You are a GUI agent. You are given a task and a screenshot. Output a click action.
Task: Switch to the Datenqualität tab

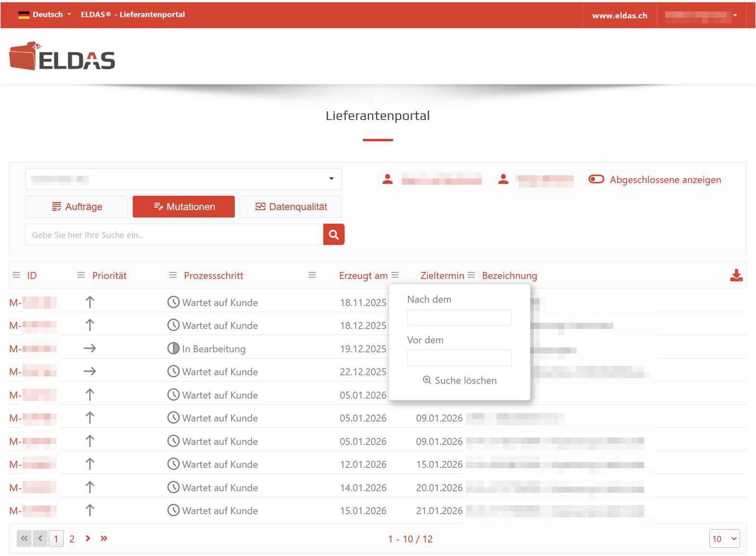(291, 207)
